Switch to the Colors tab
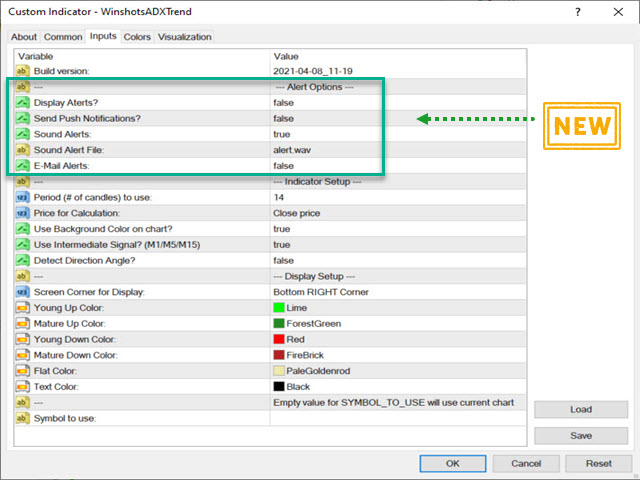This screenshot has height=480, width=640. [x=137, y=37]
